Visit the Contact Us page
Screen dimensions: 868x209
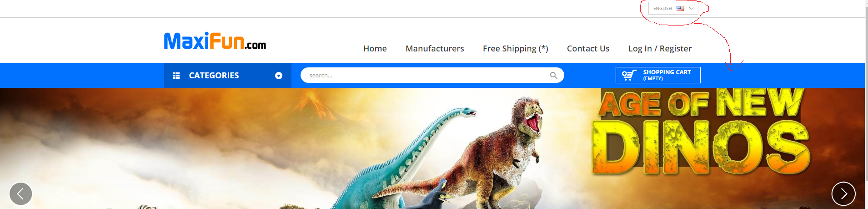pos(588,48)
